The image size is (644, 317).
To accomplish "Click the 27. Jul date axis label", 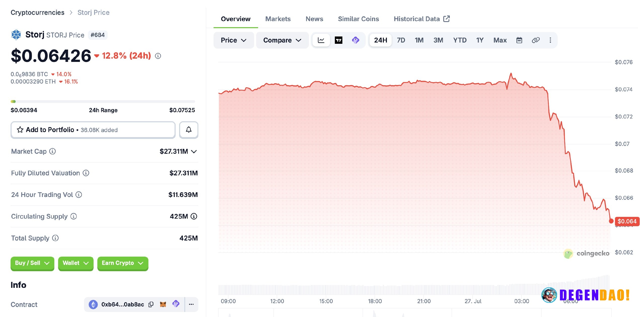I will click(x=473, y=301).
